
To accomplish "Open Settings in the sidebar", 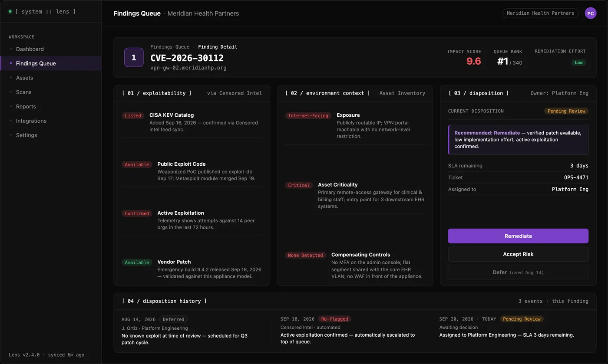I will click(51, 135).
